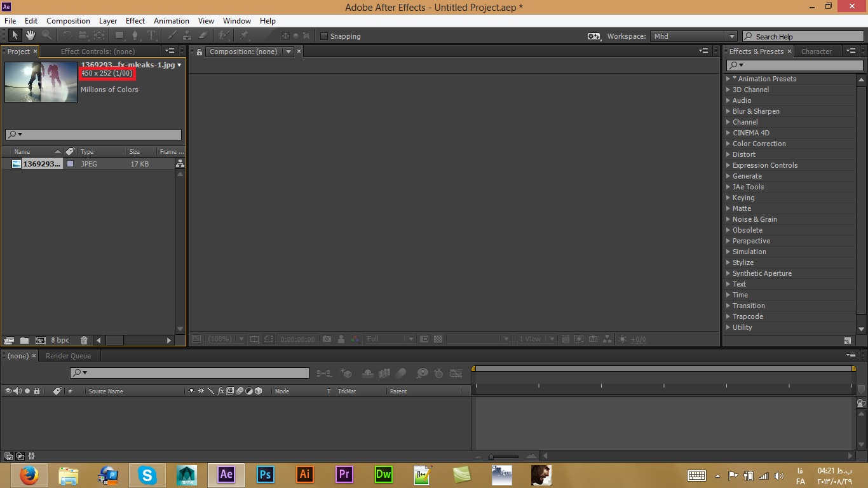Select the Hand tool
Screen dimensions: 868x488
(31, 36)
